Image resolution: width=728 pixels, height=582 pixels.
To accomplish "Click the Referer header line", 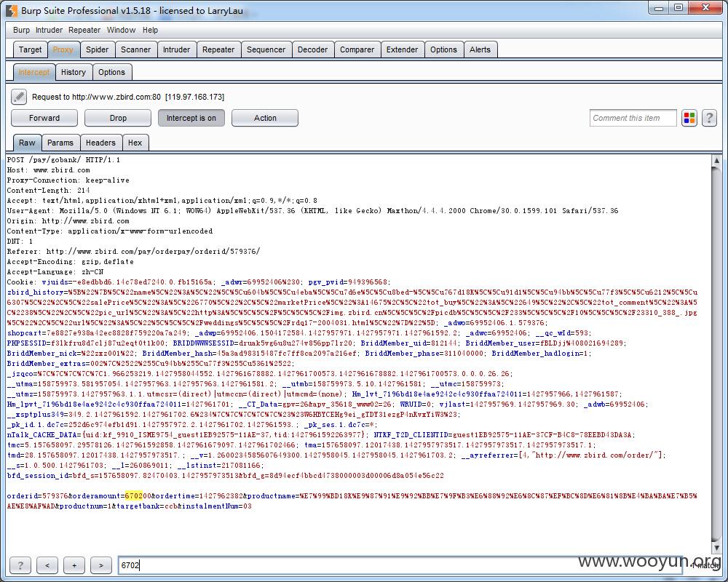I will (x=134, y=252).
